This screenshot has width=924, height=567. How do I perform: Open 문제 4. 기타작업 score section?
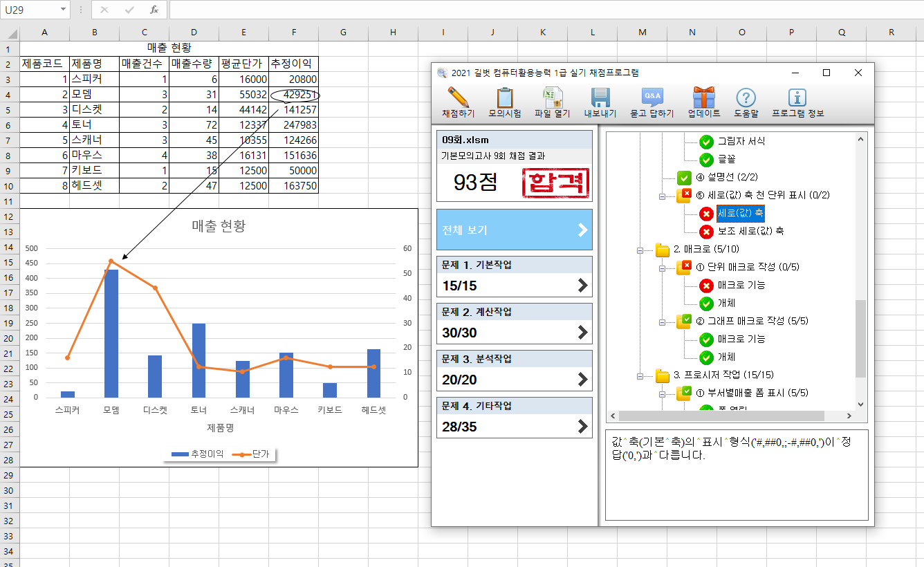pos(515,418)
